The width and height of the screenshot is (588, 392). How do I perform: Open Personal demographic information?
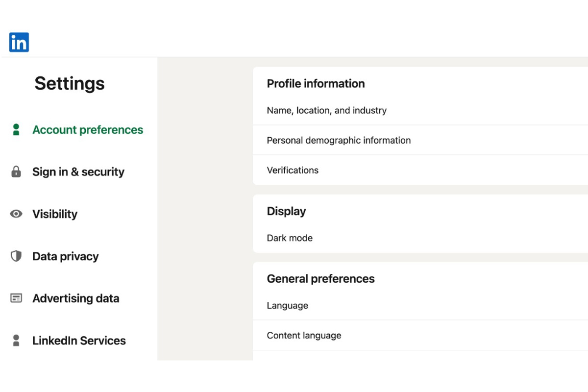339,141
